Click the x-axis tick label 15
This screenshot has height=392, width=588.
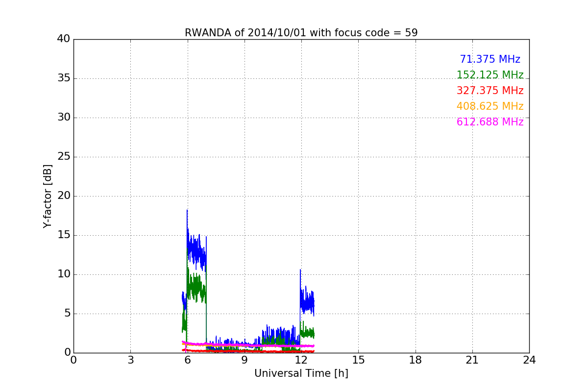click(358, 360)
